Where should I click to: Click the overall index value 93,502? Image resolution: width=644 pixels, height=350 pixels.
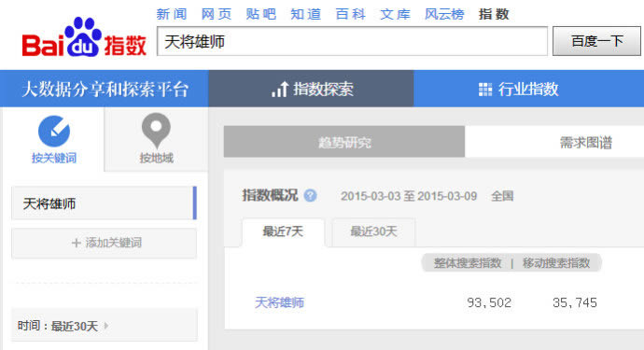click(489, 302)
